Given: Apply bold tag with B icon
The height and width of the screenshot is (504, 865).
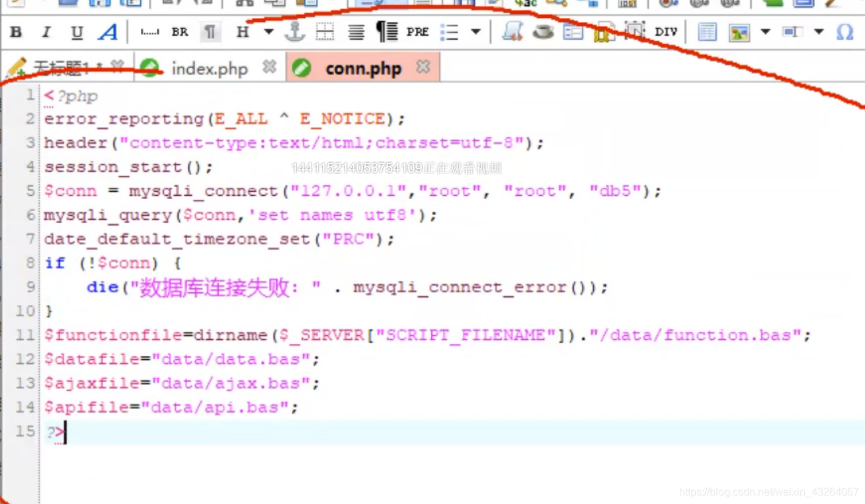Looking at the screenshot, I should (x=17, y=32).
